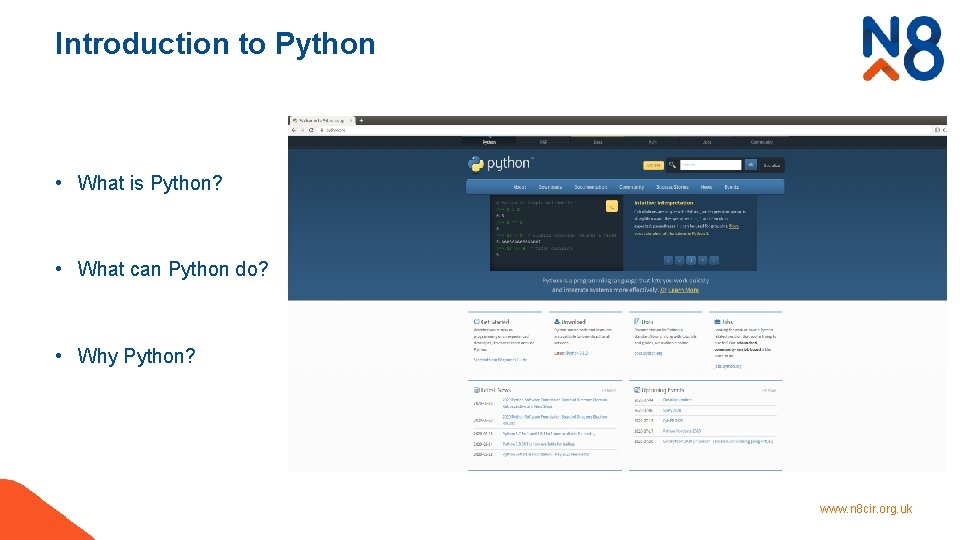Open the first Upcoming Events entry
Screen dimensions: 960x540
pos(677,400)
